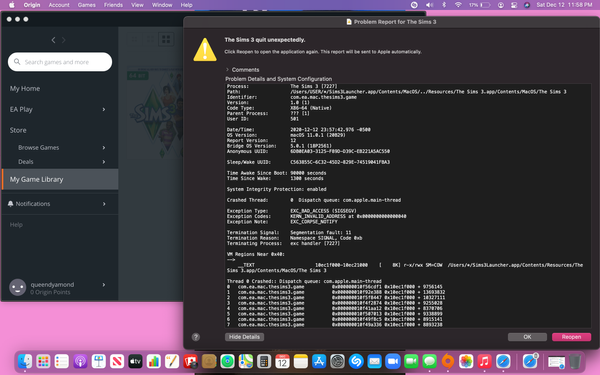Viewport: 600px width, 375px height.
Task: Open Calendar in the Dock
Action: (282, 361)
